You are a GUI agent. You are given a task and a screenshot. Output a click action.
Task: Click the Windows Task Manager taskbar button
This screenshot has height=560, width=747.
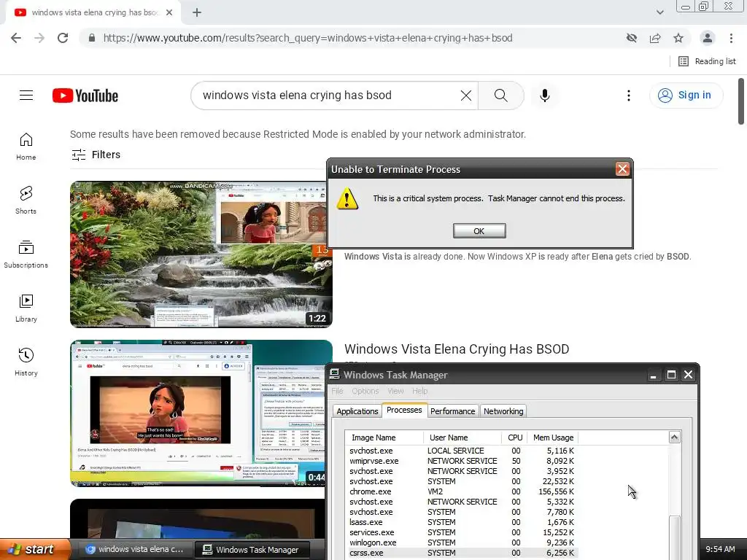[252, 550]
